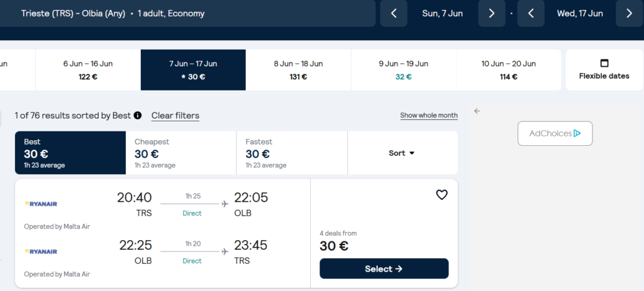The image size is (644, 291).
Task: Switch to the Cheapest tab
Action: (x=181, y=153)
